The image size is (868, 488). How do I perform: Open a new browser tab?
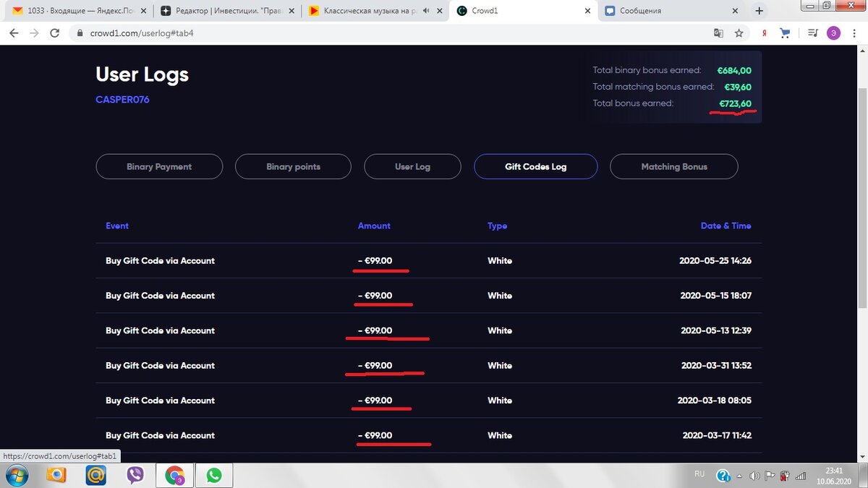759,11
